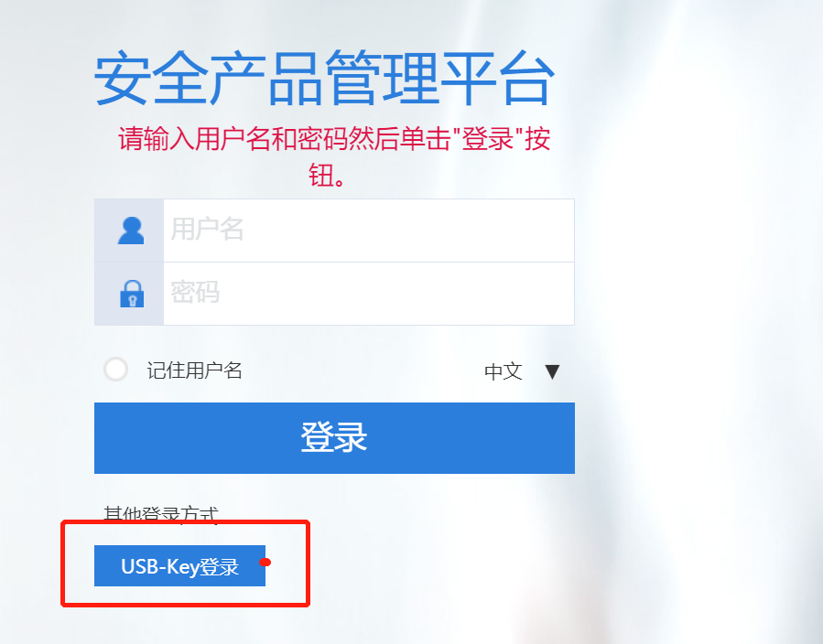The image size is (823, 644).
Task: Select the 密码 placeholder text
Action: (x=195, y=293)
